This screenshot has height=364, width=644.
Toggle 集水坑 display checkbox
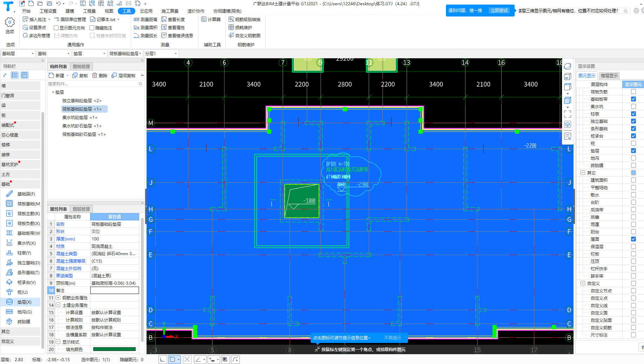click(x=633, y=106)
